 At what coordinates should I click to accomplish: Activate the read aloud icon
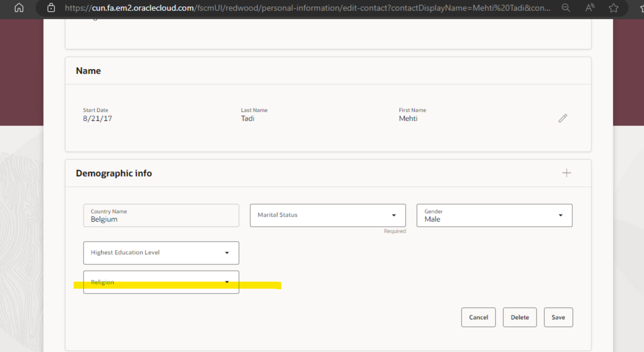click(x=590, y=8)
